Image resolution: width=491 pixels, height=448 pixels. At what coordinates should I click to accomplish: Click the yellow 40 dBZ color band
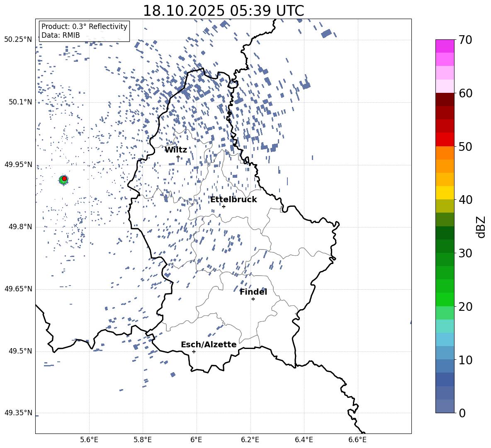pos(445,193)
